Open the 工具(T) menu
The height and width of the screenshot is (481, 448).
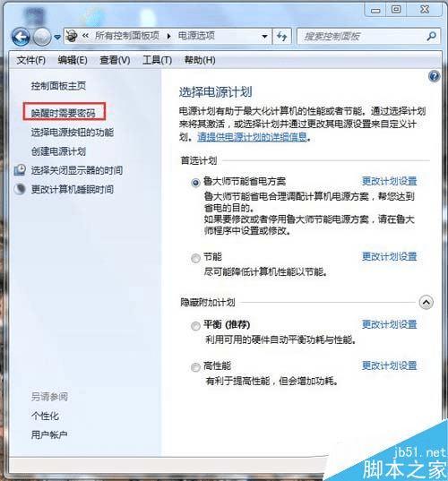[157, 60]
